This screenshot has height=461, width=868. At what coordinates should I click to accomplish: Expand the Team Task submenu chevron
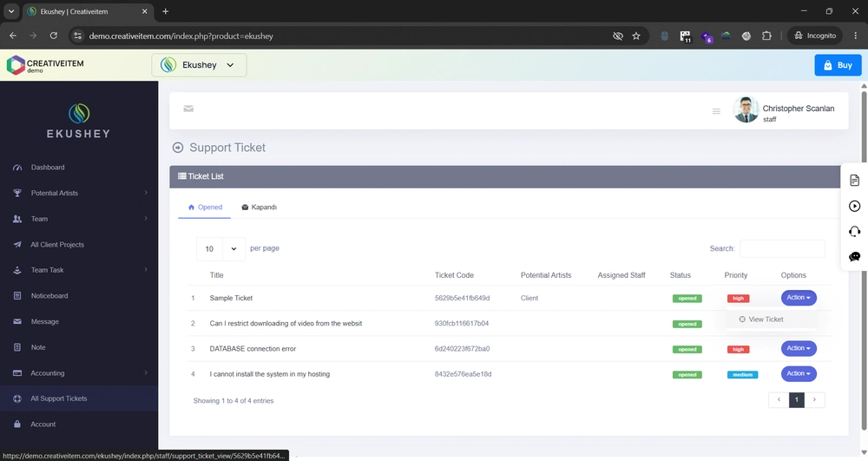click(x=146, y=269)
